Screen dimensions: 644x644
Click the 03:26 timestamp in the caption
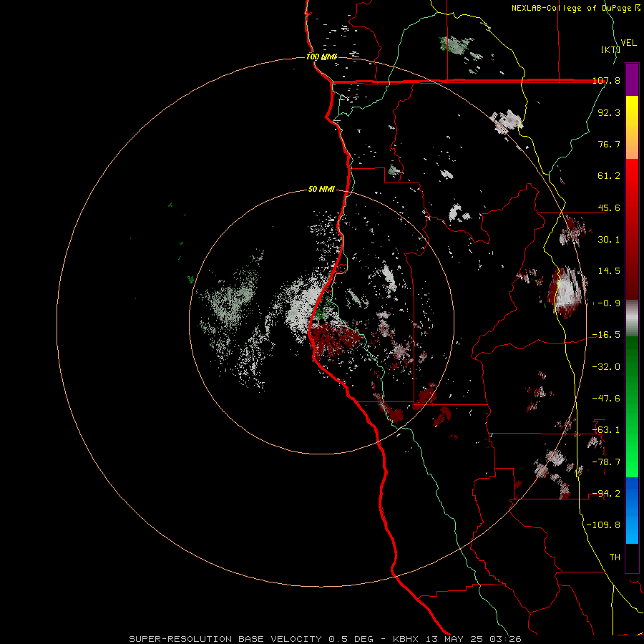point(506,639)
